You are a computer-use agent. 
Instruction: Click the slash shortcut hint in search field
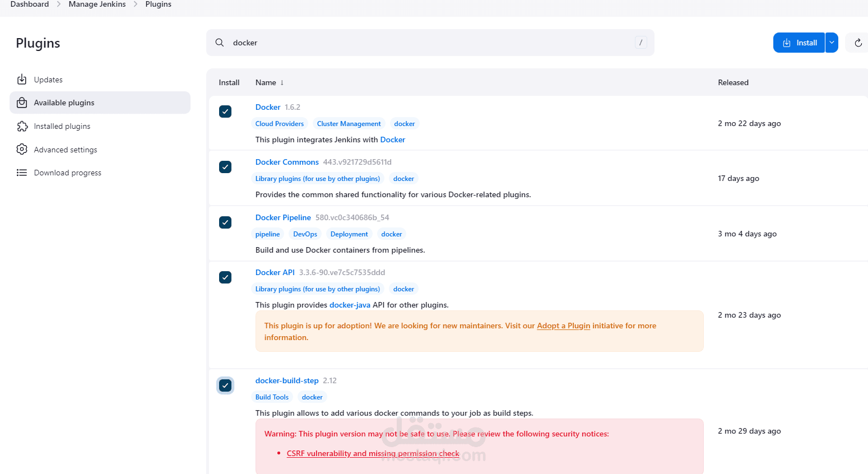641,43
